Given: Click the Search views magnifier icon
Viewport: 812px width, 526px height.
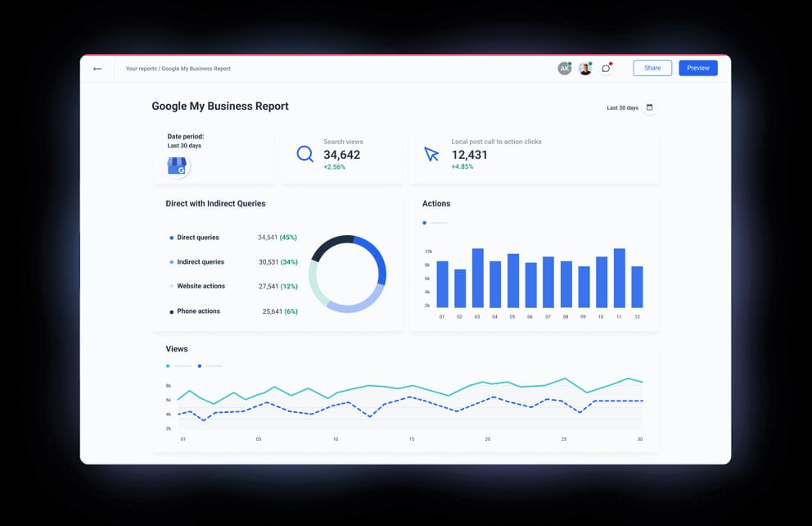Looking at the screenshot, I should [305, 154].
